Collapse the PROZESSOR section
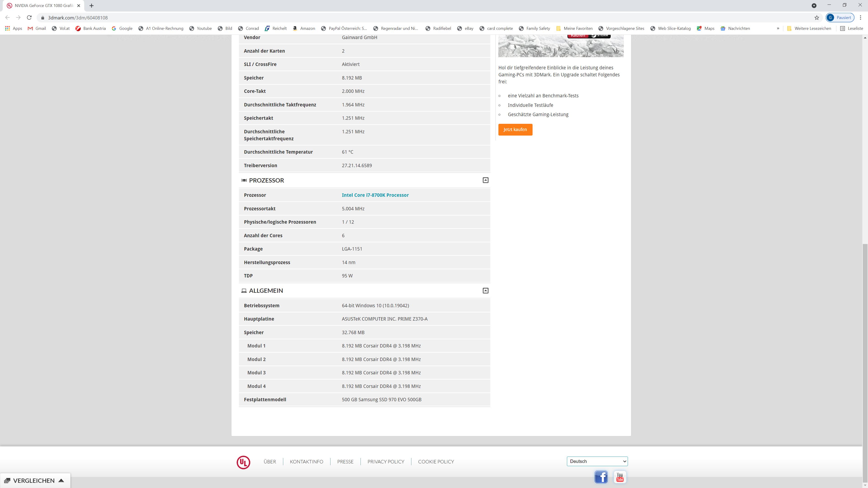 [x=485, y=180]
